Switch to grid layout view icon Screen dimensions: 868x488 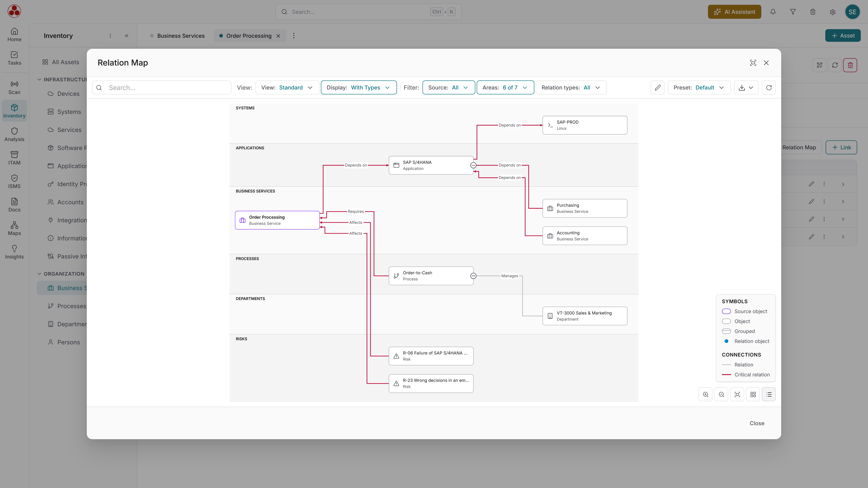(x=753, y=394)
